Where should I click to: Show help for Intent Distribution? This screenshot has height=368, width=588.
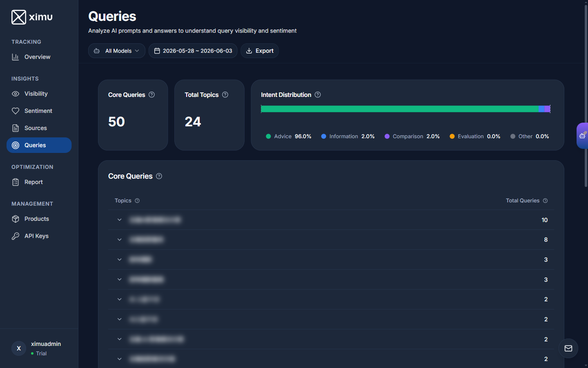pyautogui.click(x=318, y=94)
